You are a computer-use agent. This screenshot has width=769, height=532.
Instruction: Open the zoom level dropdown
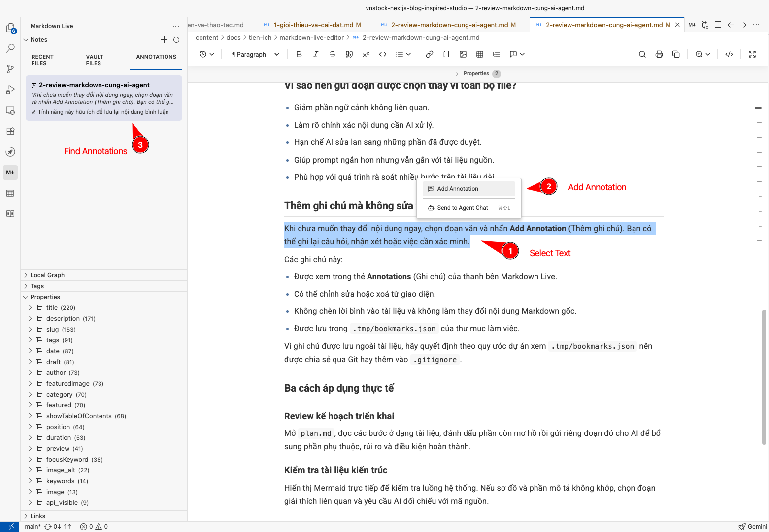pyautogui.click(x=703, y=54)
